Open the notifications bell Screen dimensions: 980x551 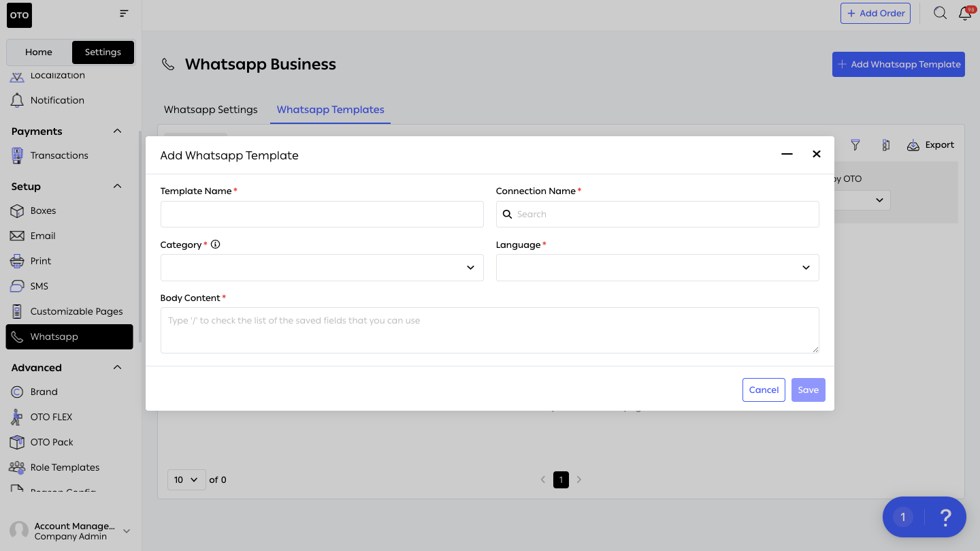[x=965, y=13]
